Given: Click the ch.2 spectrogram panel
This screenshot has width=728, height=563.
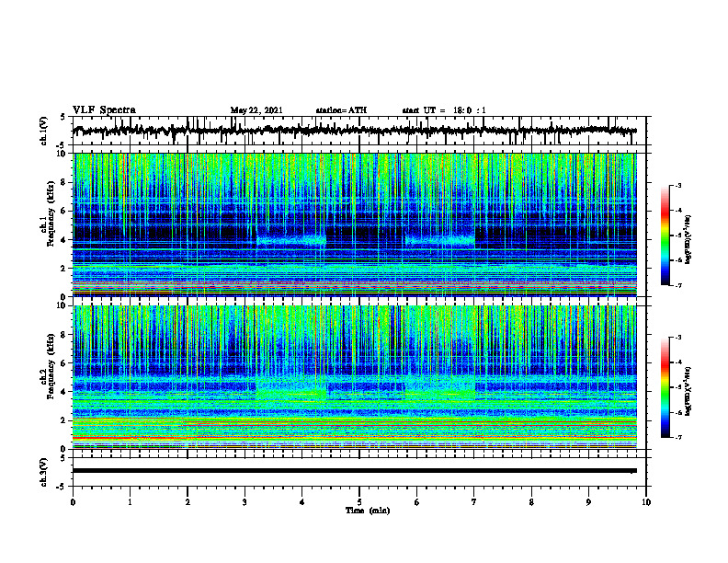Looking at the screenshot, I should (x=354, y=377).
